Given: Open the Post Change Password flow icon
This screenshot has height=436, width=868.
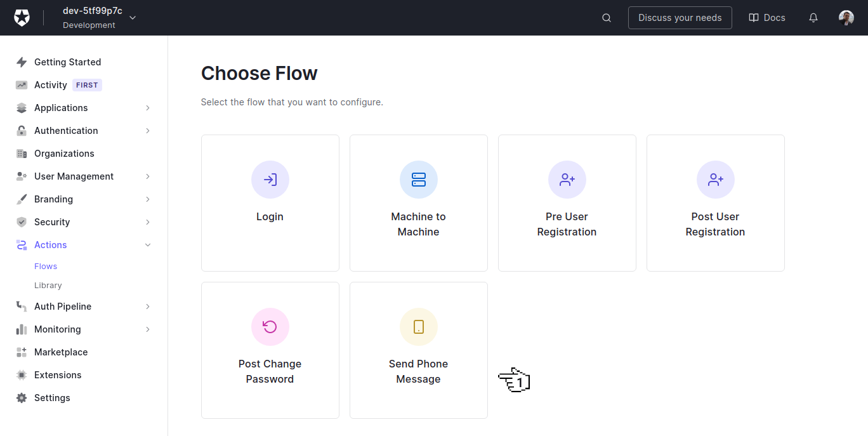Looking at the screenshot, I should click(270, 327).
